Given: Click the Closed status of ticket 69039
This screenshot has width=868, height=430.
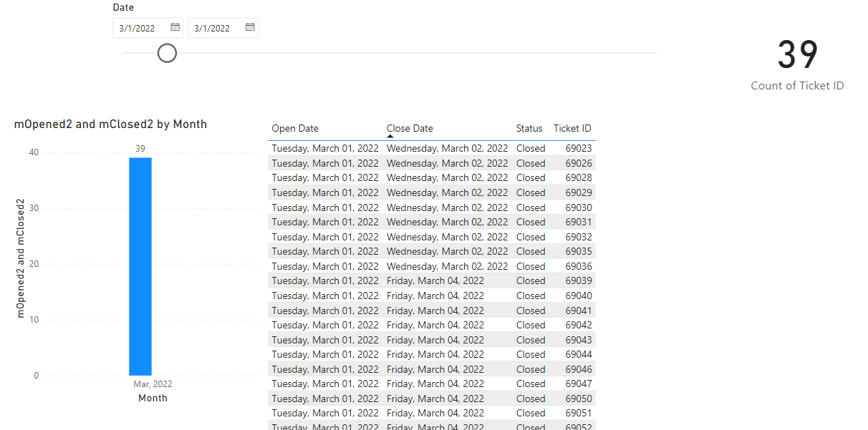Looking at the screenshot, I should click(x=531, y=280).
